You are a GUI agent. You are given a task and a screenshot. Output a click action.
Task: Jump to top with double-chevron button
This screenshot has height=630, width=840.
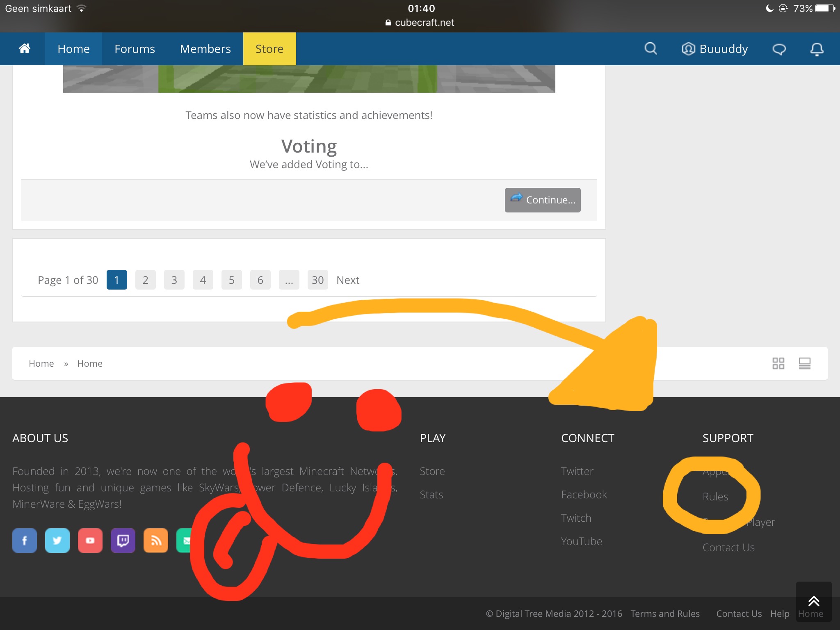[x=814, y=601]
